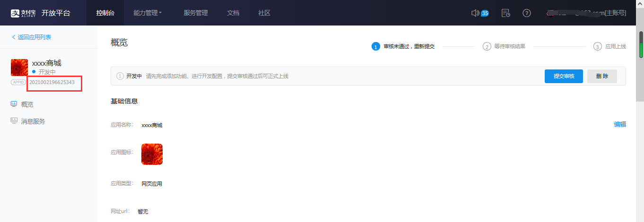The width and height of the screenshot is (644, 222).
Task: Click the 编辑 link for basic info
Action: pos(619,124)
